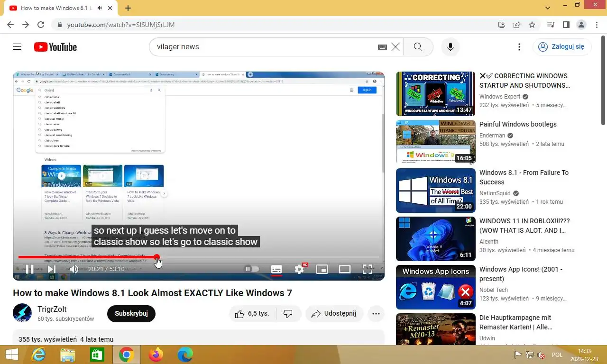
Task: Mute the video with the speaker icon
Action: point(74,269)
